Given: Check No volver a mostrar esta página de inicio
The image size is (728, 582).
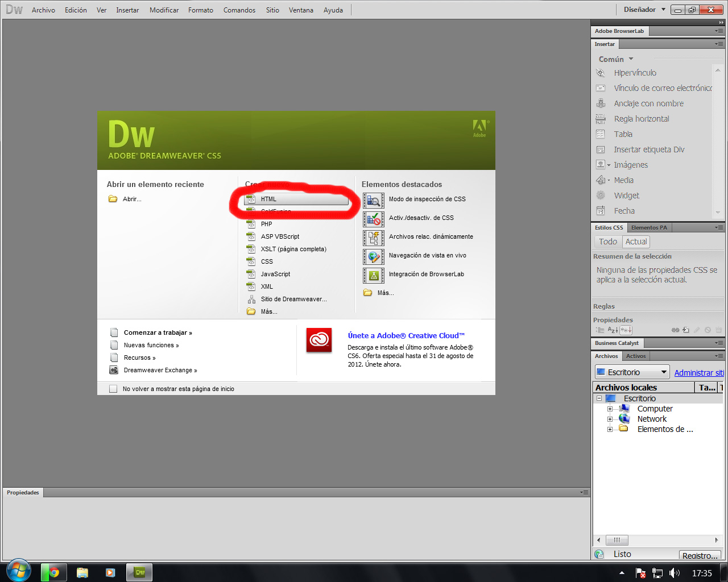Looking at the screenshot, I should [x=112, y=389].
